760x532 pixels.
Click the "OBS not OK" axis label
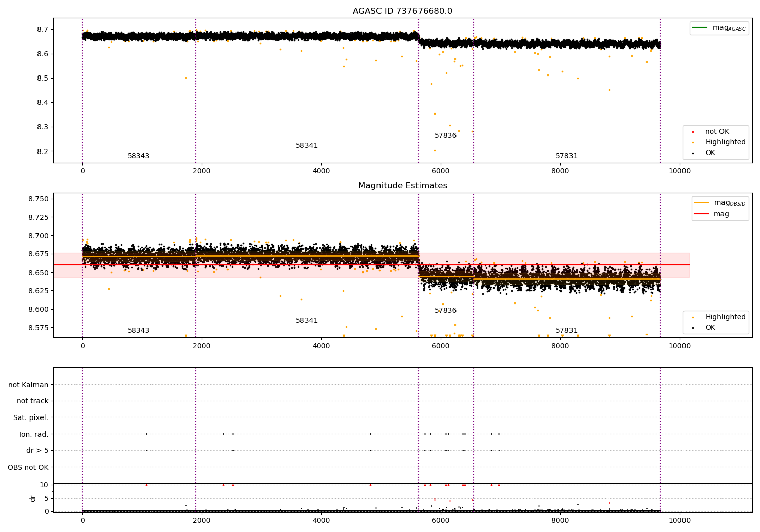click(x=28, y=467)
